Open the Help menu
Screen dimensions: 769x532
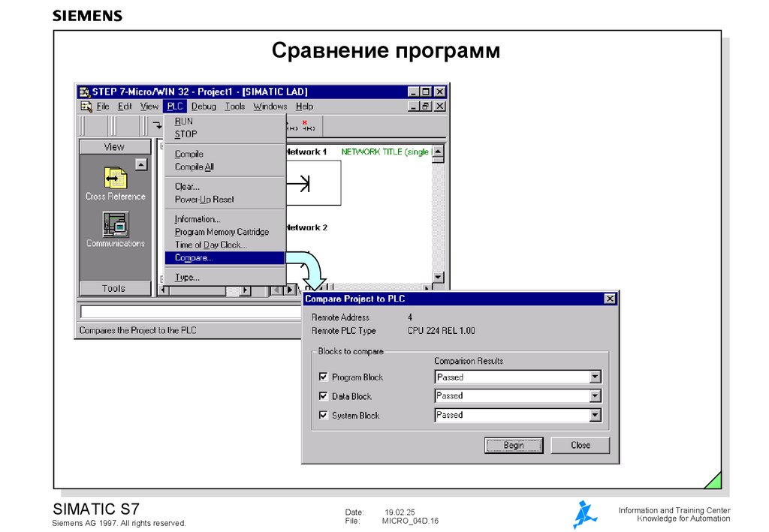tap(304, 107)
